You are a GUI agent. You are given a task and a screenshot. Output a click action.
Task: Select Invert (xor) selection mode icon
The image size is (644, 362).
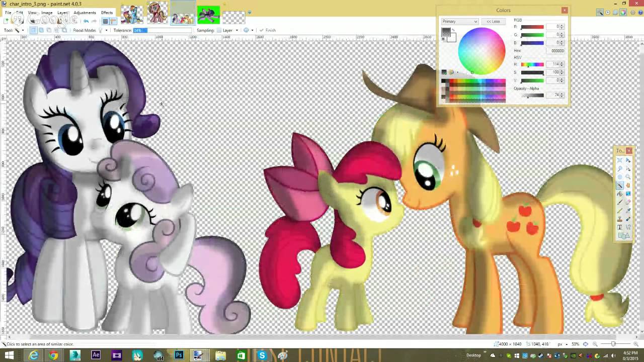coord(64,30)
